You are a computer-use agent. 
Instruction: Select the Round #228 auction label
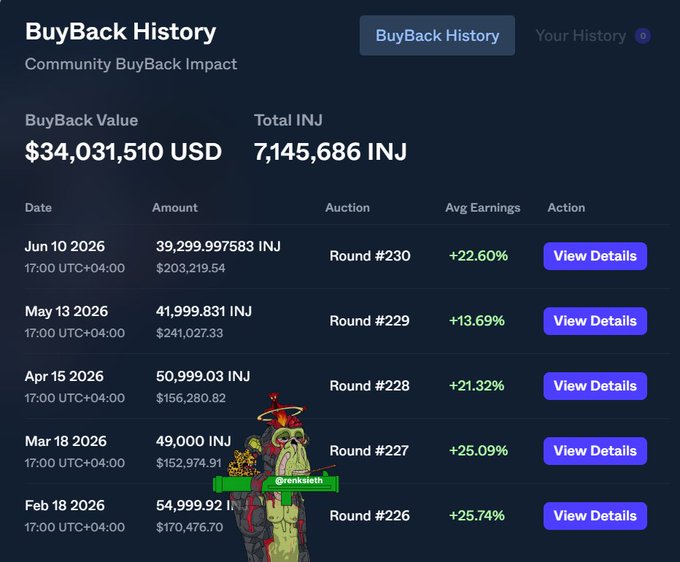[x=369, y=386]
